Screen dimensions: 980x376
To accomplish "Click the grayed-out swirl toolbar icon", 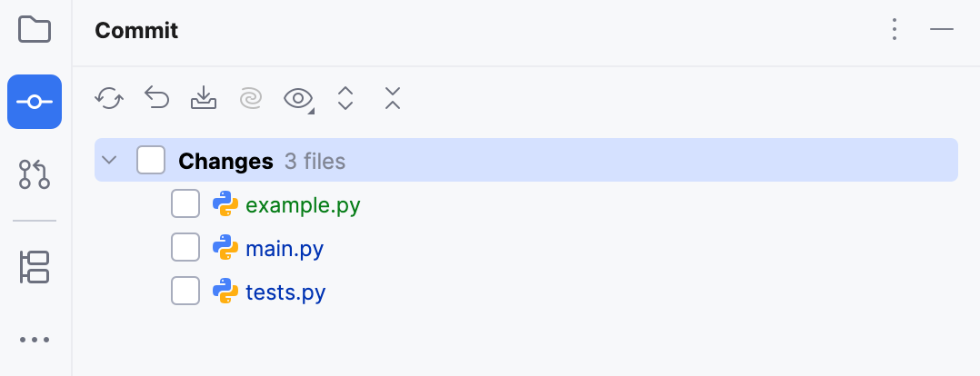I will click(251, 98).
